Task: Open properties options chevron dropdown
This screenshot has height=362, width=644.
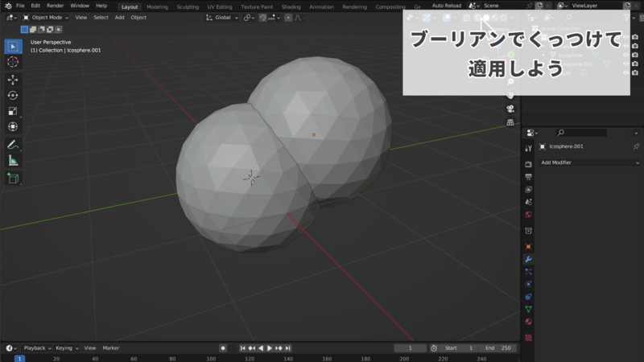Action: (x=636, y=133)
